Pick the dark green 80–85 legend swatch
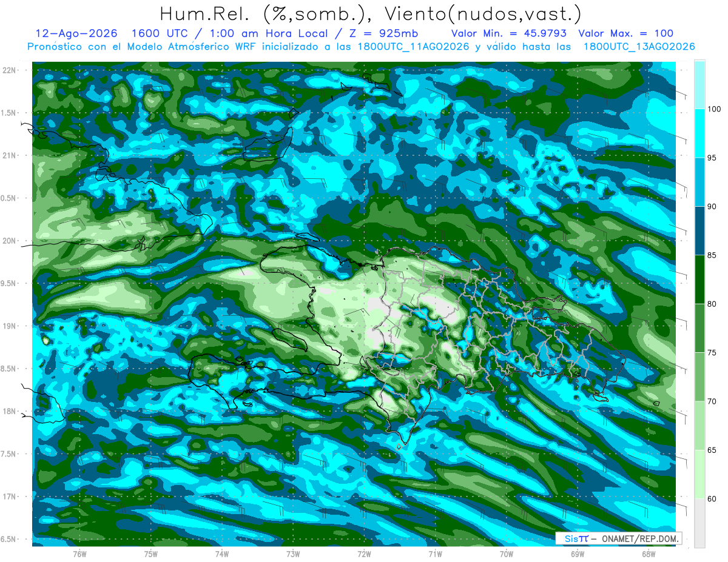728x562 pixels. (699, 279)
